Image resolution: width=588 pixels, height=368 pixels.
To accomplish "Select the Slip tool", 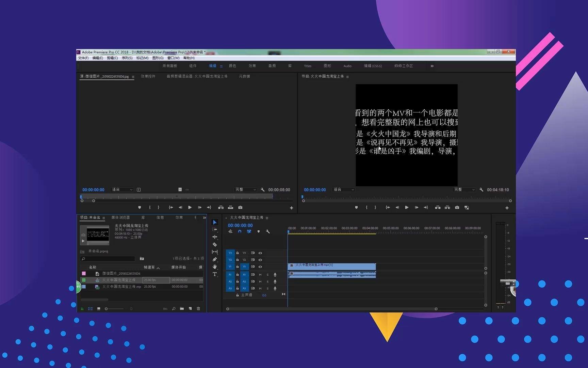I will click(x=215, y=252).
